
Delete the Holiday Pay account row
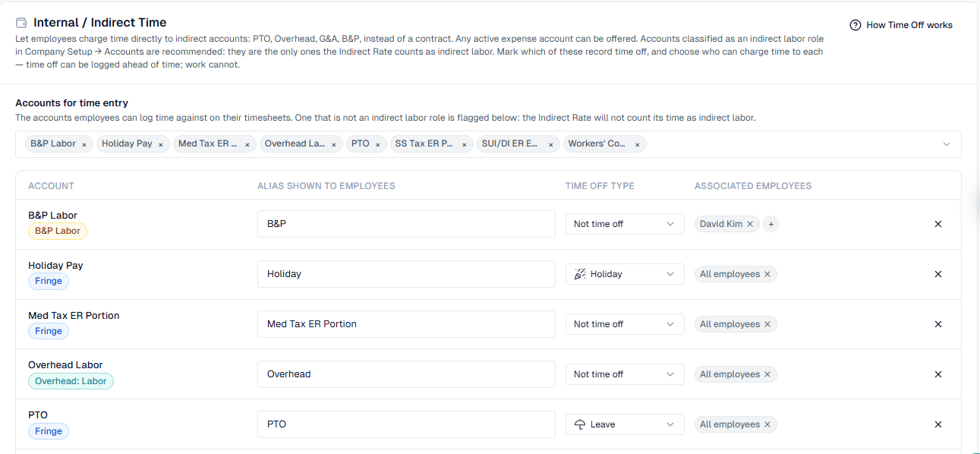click(938, 274)
